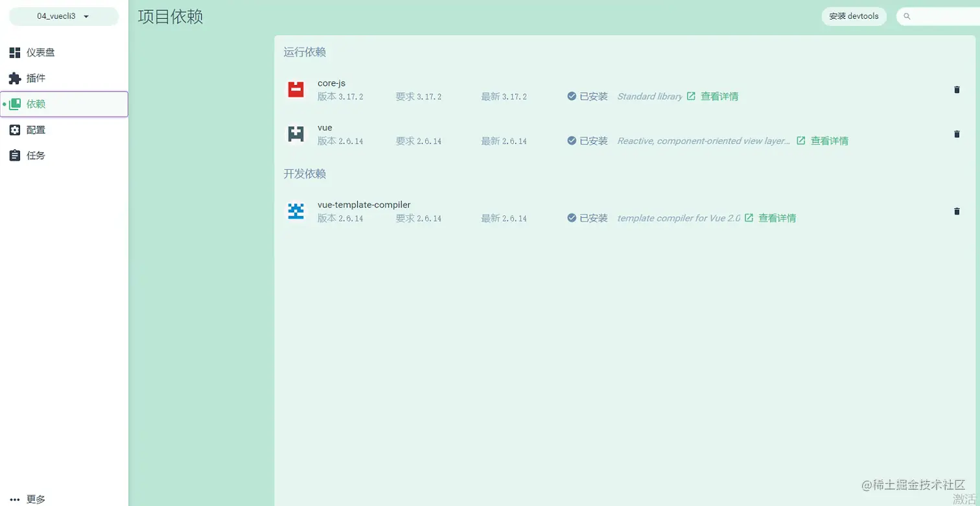The height and width of the screenshot is (506, 980).
Task: Click the configuration gear icon
Action: [15, 130]
